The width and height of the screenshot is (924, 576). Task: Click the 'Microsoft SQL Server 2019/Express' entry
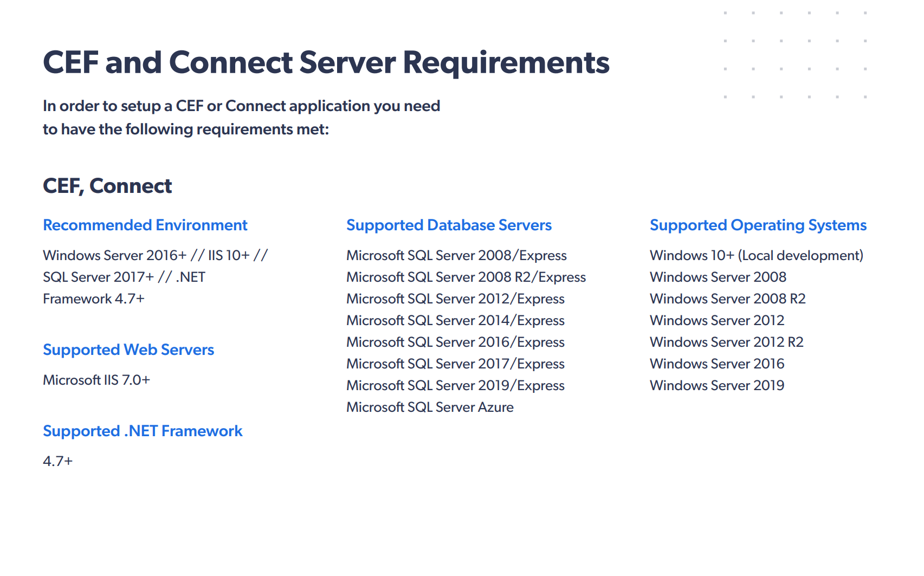pos(455,385)
